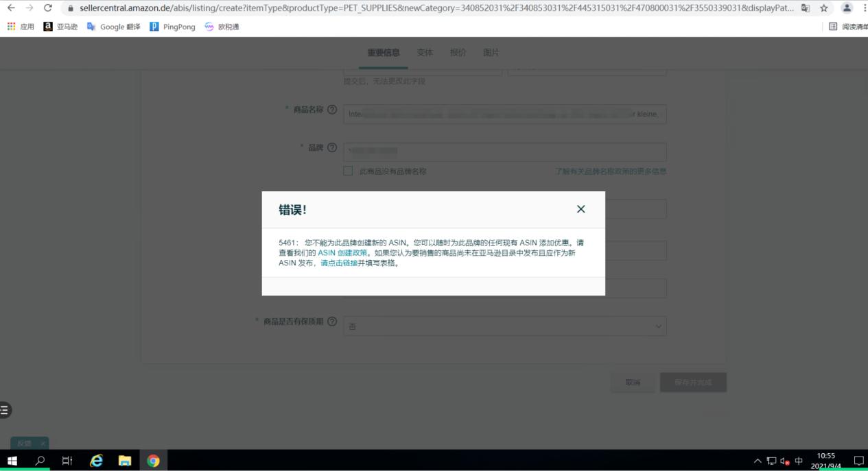Image resolution: width=868 pixels, height=471 pixels.
Task: Dismiss the 反馈 tab with its X
Action: tap(42, 444)
